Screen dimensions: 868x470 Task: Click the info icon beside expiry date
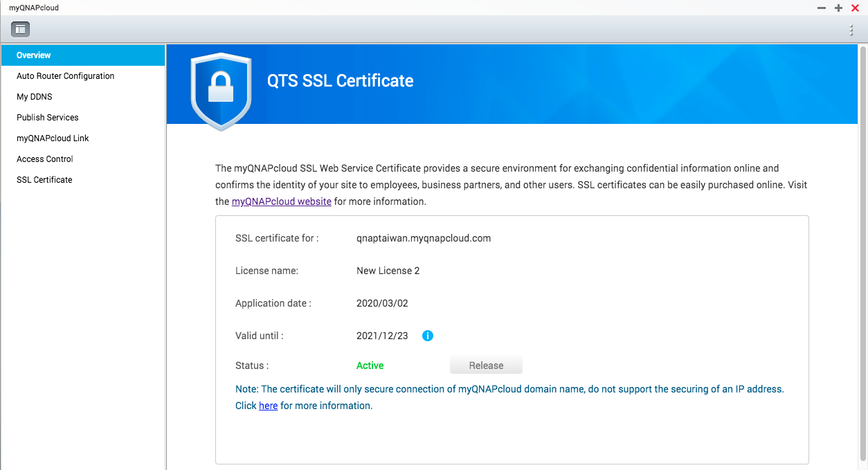tap(428, 336)
